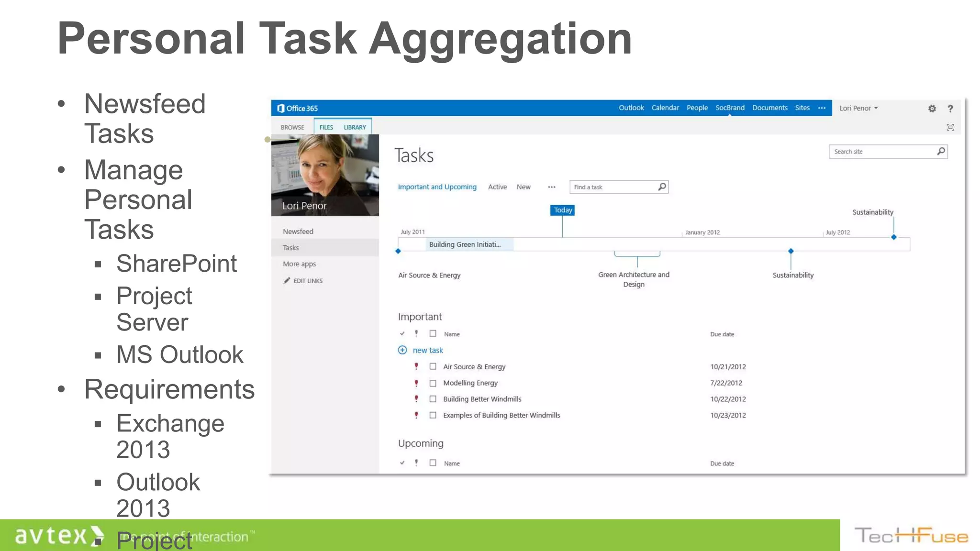Viewport: 980px width, 551px height.
Task: Click Upcoming header priority column icon
Action: [416, 463]
